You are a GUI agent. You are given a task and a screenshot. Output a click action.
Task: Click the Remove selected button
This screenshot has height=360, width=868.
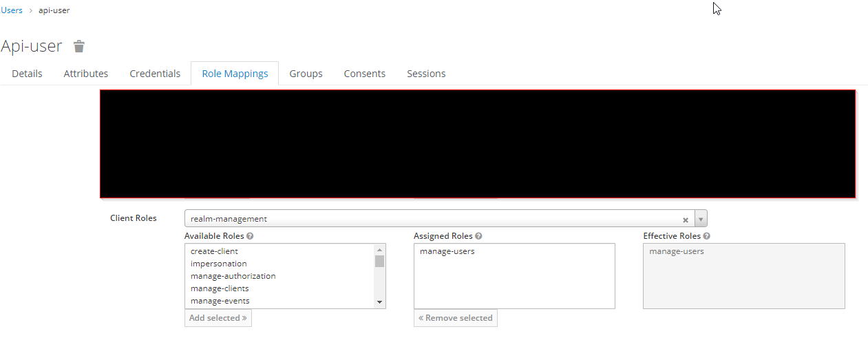456,318
